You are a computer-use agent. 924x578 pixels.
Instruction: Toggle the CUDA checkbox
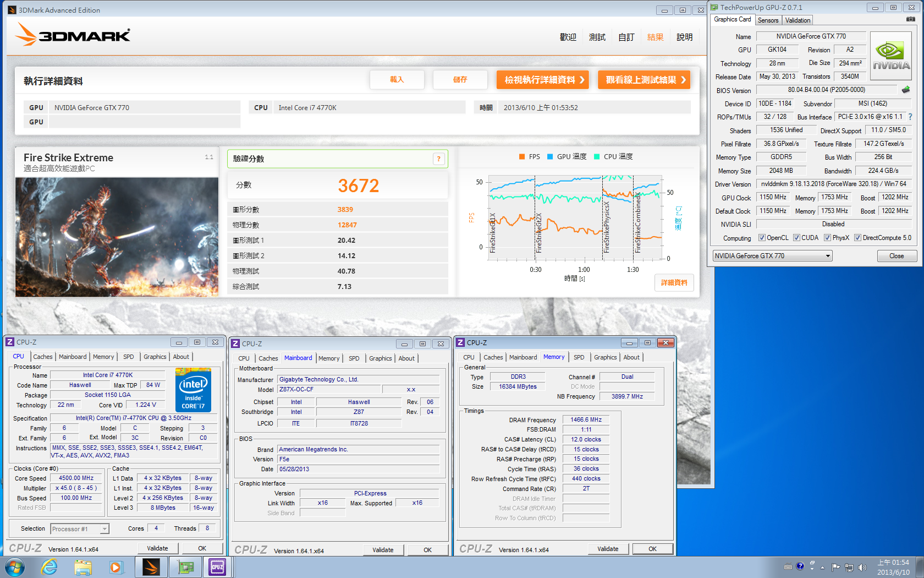coord(796,238)
